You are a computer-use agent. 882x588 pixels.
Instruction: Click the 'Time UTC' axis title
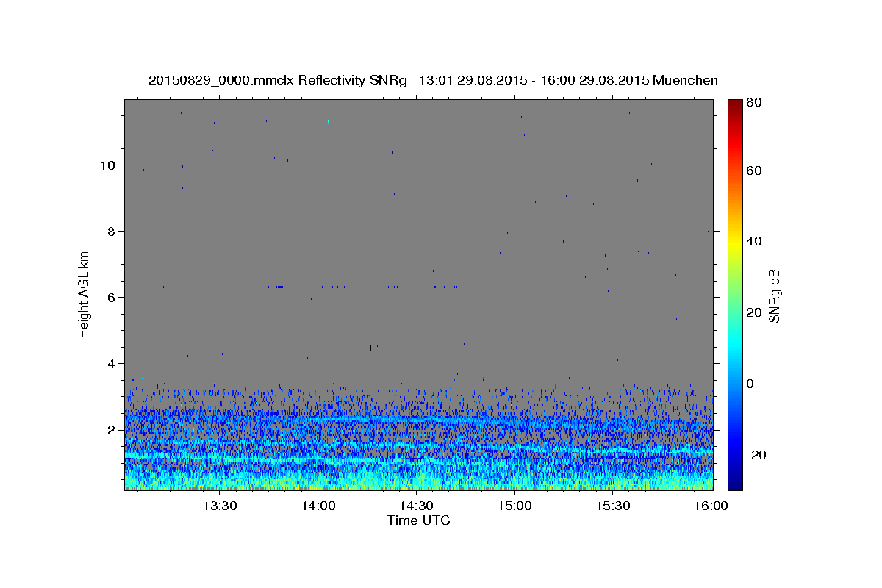point(418,521)
